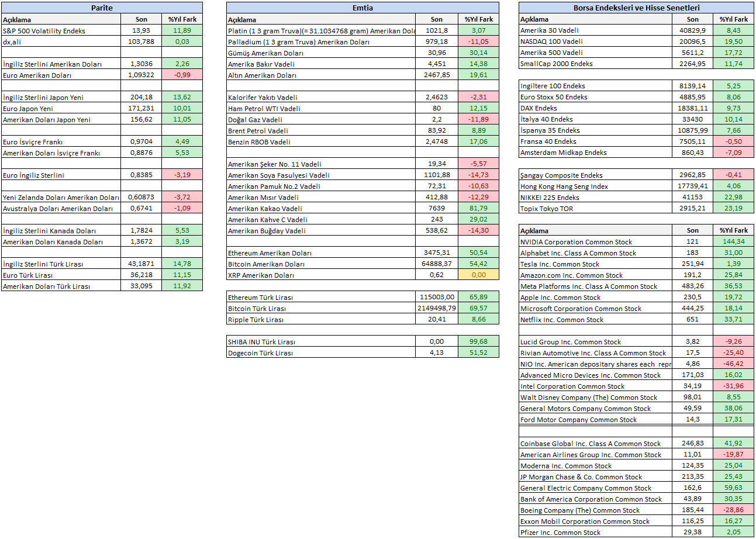Select Yeni Zelanda Doları Amerikan Doları cell
Screen dimensions: 756x539
tap(61, 197)
